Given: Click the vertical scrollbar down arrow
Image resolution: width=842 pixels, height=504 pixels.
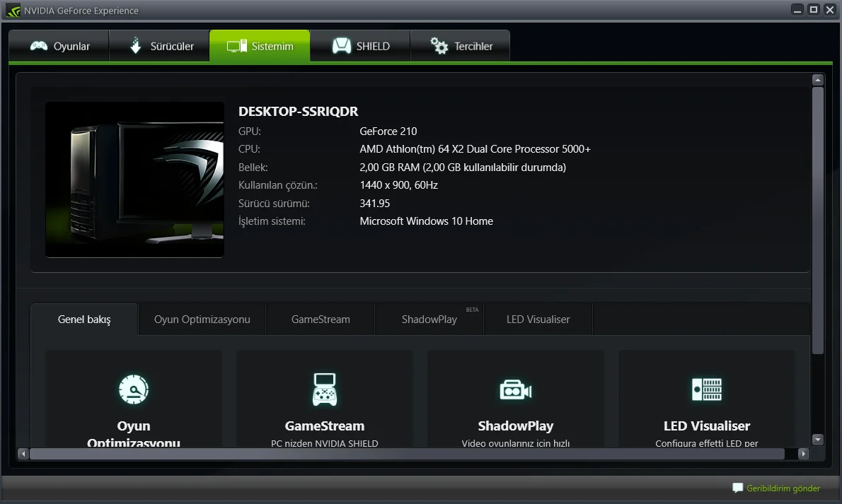Looking at the screenshot, I should (818, 440).
